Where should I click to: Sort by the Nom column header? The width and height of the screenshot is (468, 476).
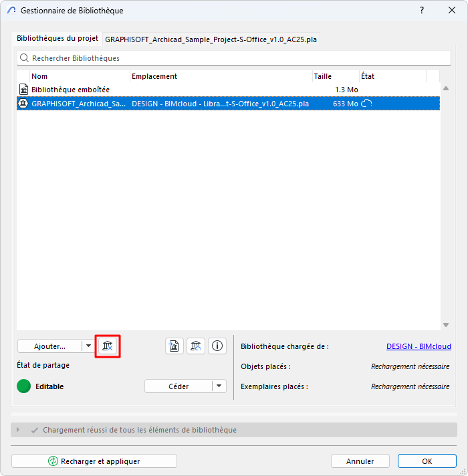tap(80, 76)
